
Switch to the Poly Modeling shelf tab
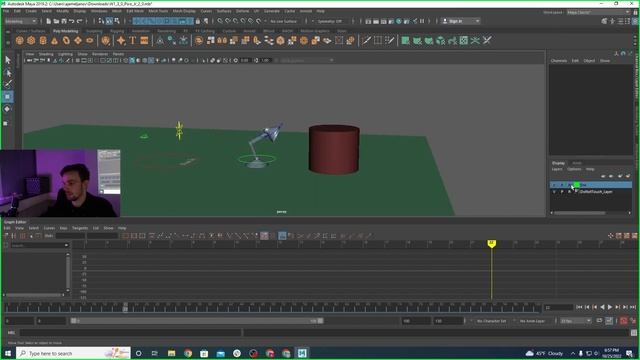click(65, 31)
